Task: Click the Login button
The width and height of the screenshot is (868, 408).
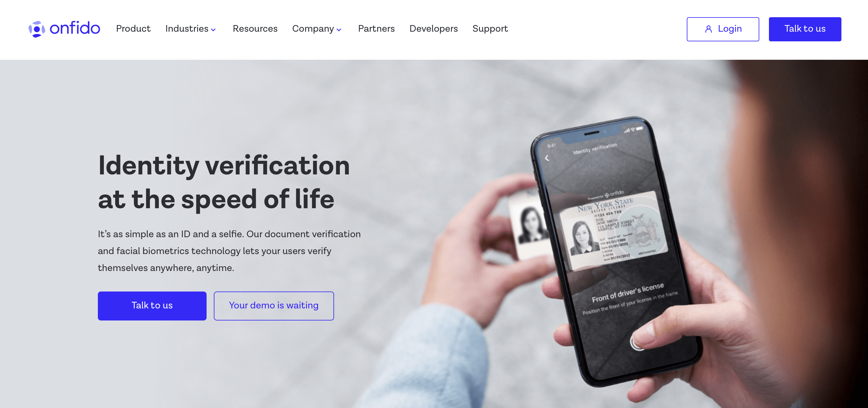Action: [723, 29]
